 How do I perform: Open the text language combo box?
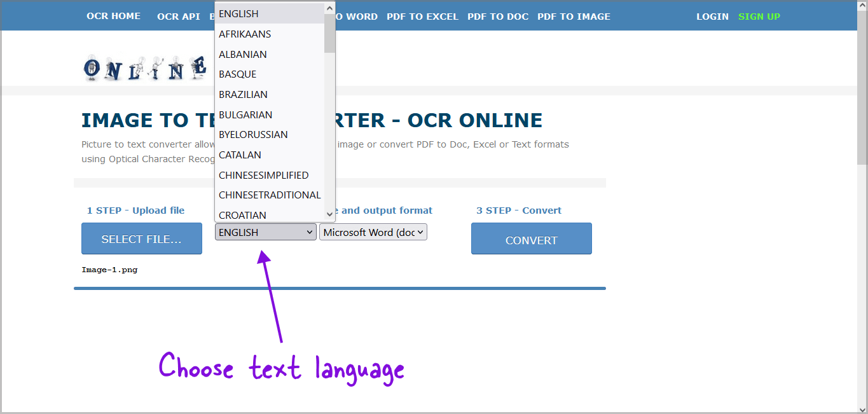265,231
